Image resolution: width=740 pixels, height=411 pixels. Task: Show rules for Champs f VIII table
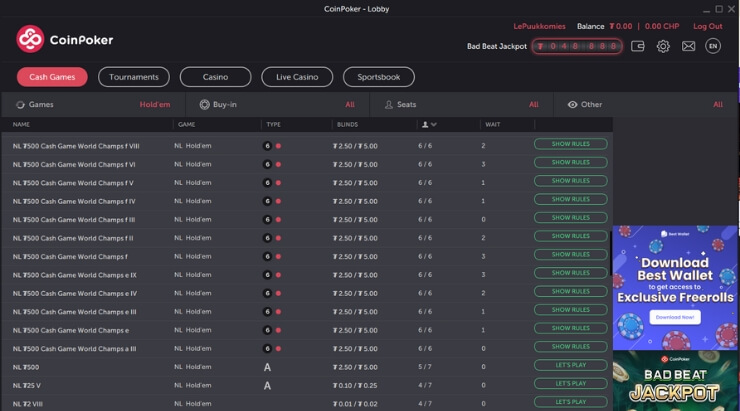tap(571, 144)
